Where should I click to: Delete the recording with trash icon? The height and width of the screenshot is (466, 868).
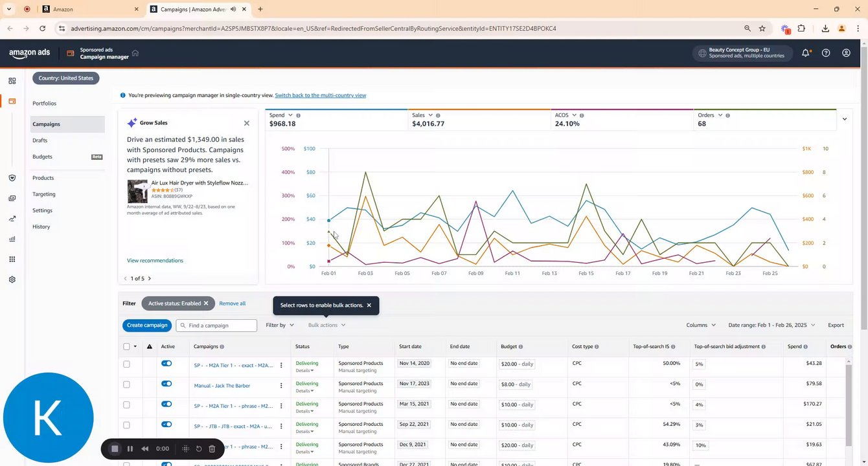coord(212,449)
